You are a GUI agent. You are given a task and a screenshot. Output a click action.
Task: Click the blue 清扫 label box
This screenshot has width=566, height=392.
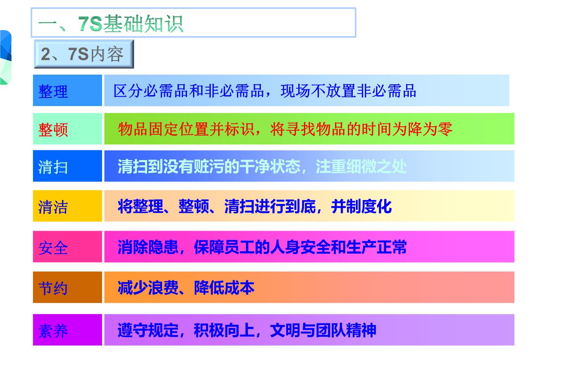tap(67, 166)
